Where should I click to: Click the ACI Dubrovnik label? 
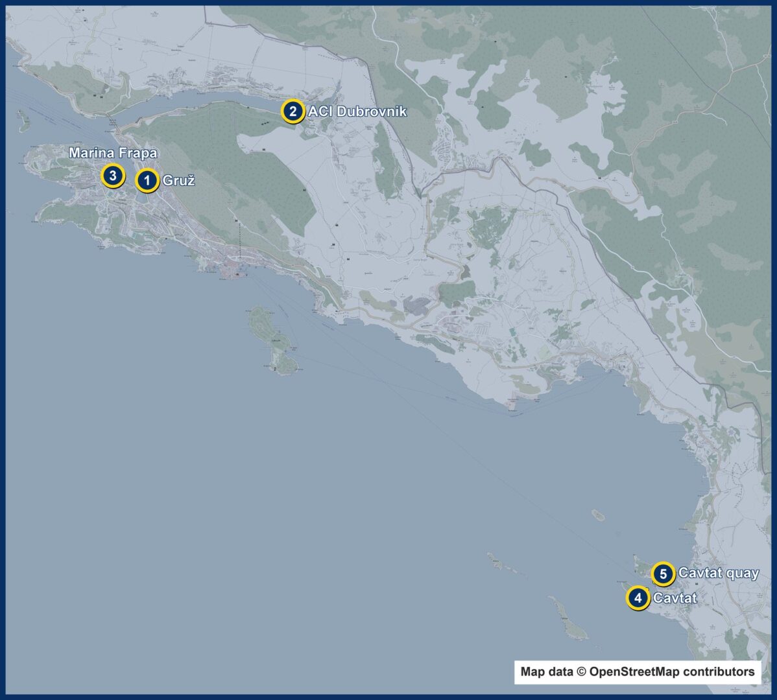click(357, 111)
